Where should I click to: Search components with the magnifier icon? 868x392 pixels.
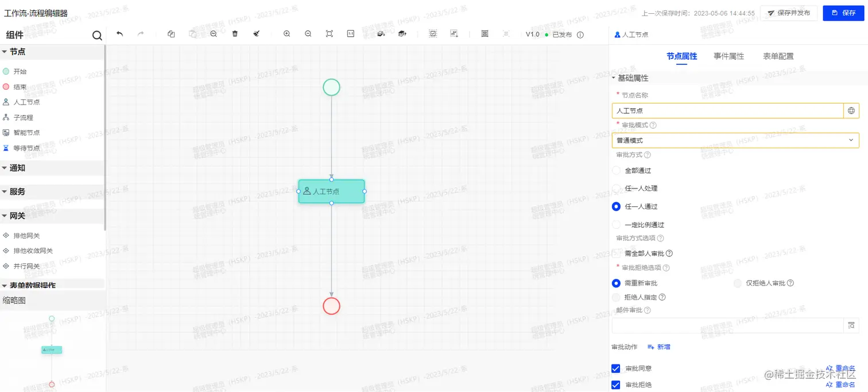(97, 36)
